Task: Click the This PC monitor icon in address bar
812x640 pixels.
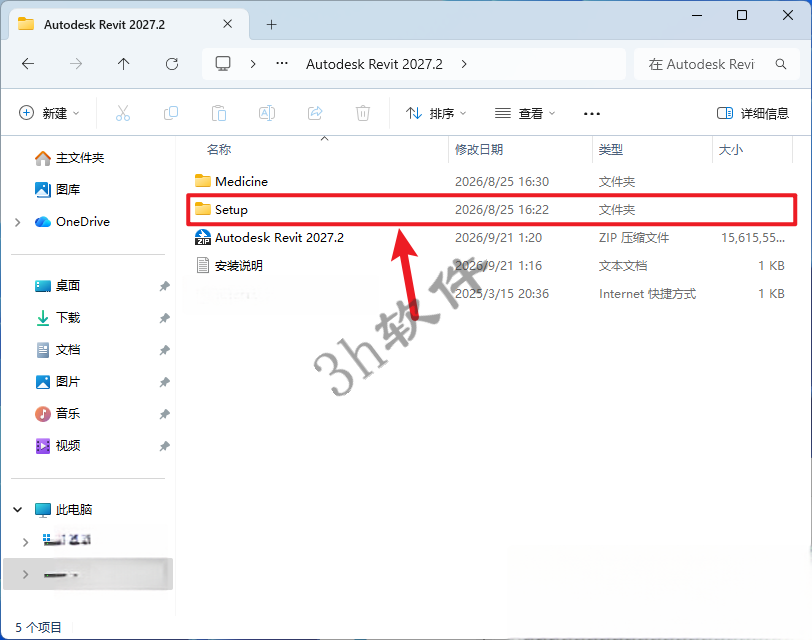Action: click(223, 64)
